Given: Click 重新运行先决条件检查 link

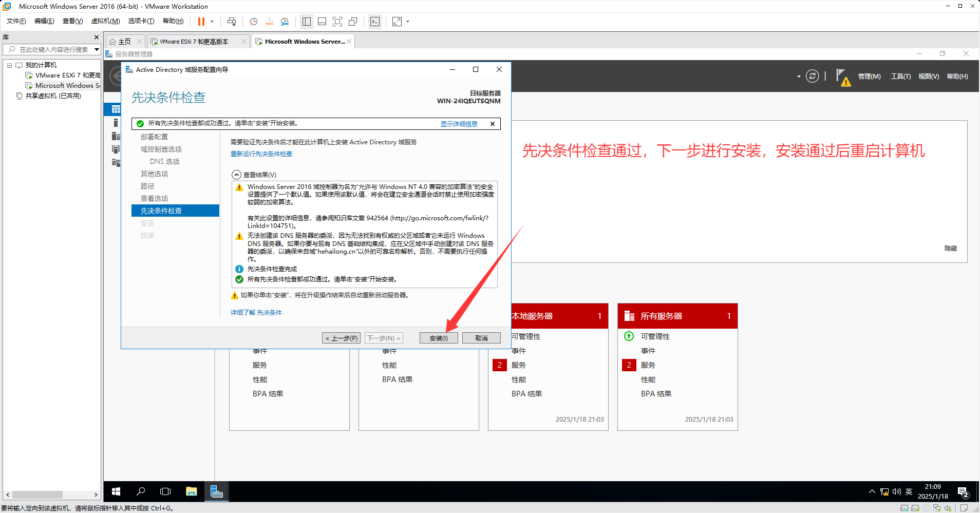Looking at the screenshot, I should tap(261, 154).
